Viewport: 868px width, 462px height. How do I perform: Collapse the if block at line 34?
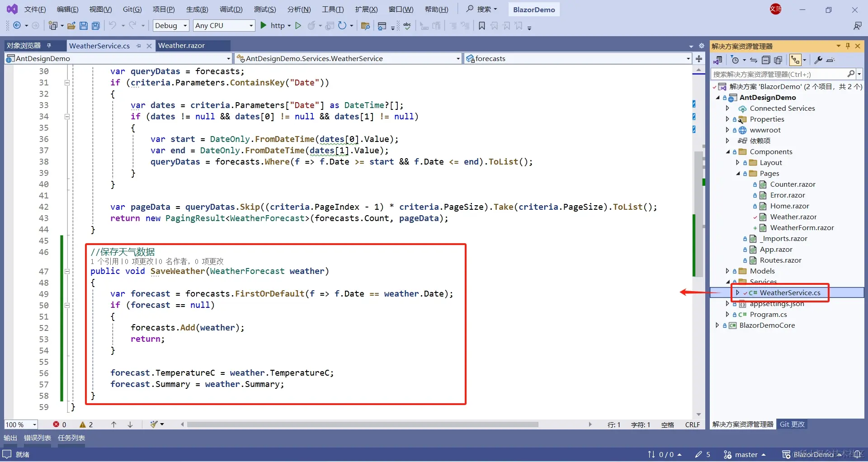coord(67,117)
